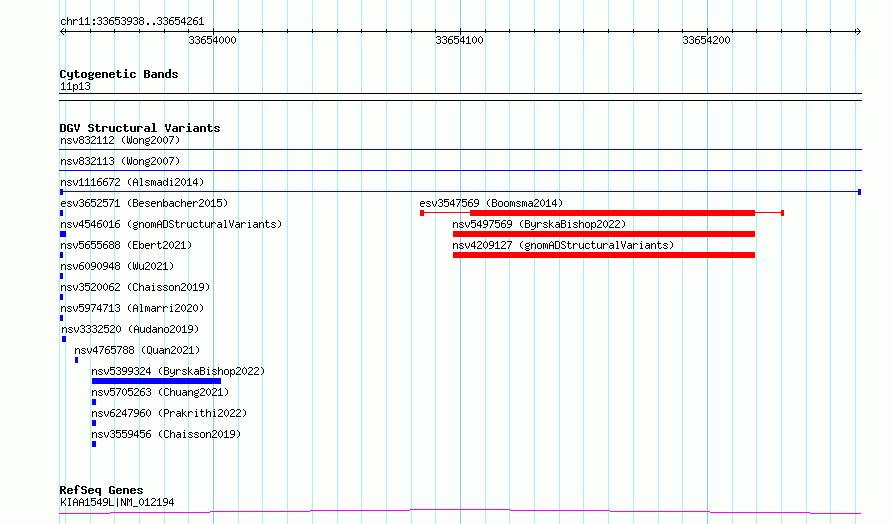The width and height of the screenshot is (890, 524).
Task: Click the blue line of nsv1116672
Action: click(460, 192)
